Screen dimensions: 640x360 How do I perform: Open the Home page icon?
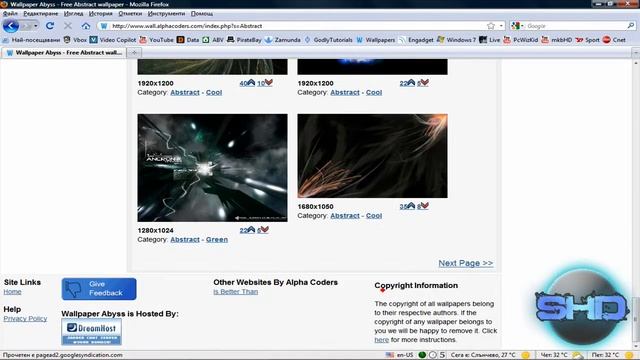86,26
